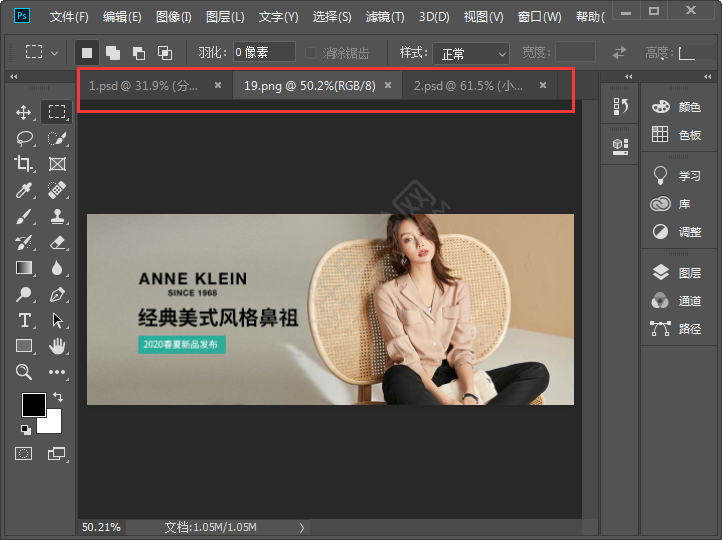
Task: Select the Lasso tool
Action: (23, 138)
